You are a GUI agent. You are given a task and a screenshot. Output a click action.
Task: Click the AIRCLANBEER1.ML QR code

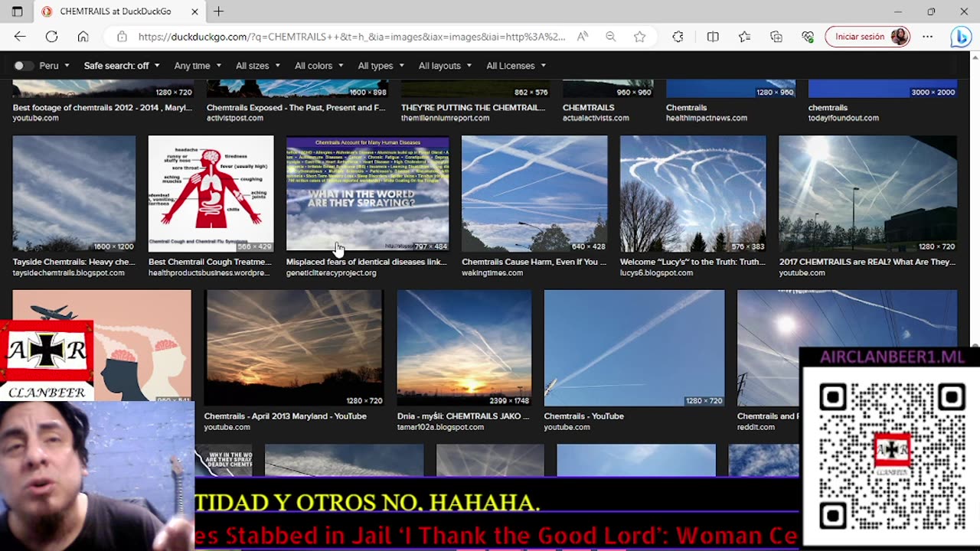click(892, 457)
